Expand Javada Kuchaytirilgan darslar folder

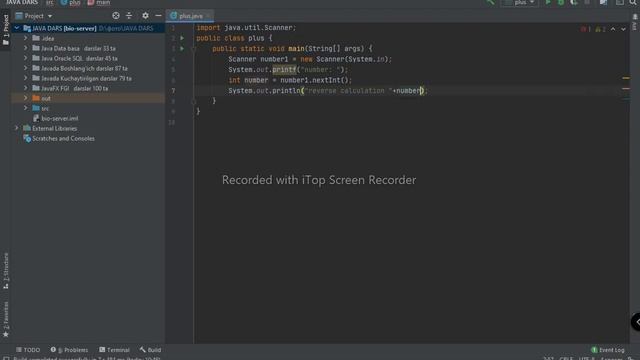[x=25, y=78]
